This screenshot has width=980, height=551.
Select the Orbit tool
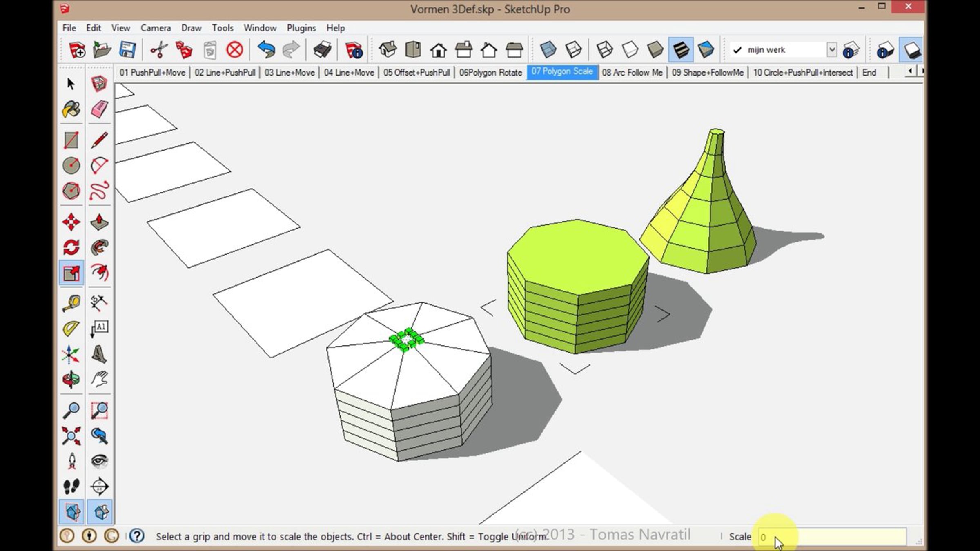71,380
